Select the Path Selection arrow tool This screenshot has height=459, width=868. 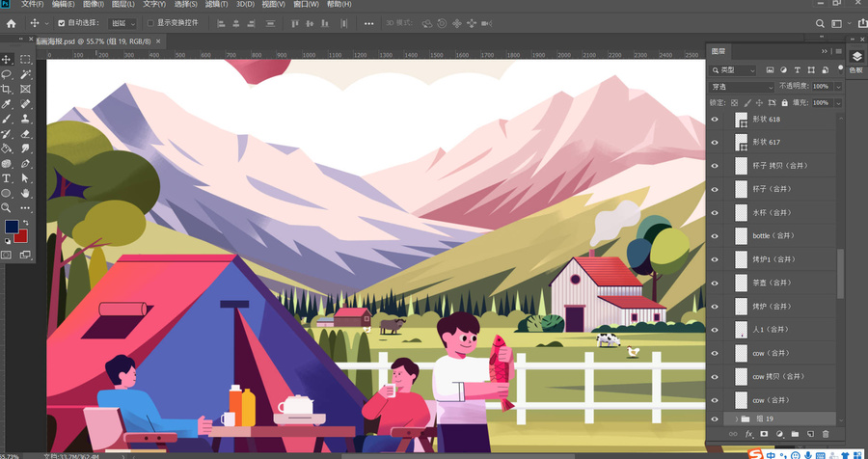[x=25, y=178]
